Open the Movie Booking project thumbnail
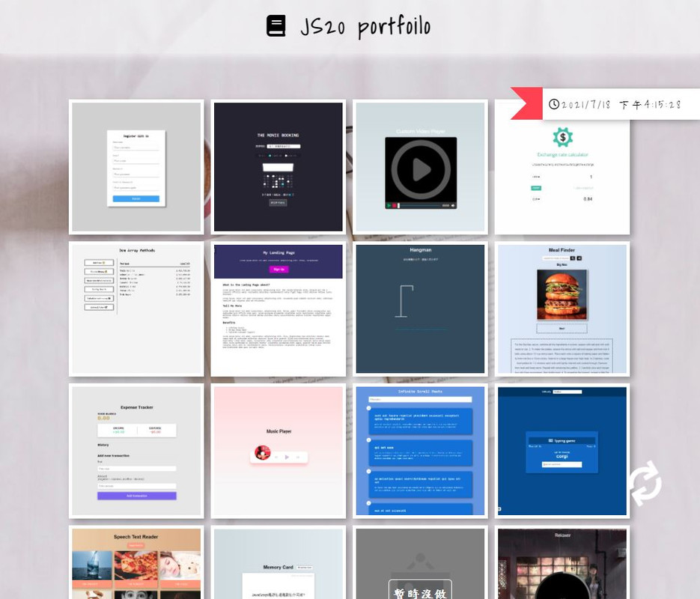This screenshot has height=599, width=700. [278, 167]
